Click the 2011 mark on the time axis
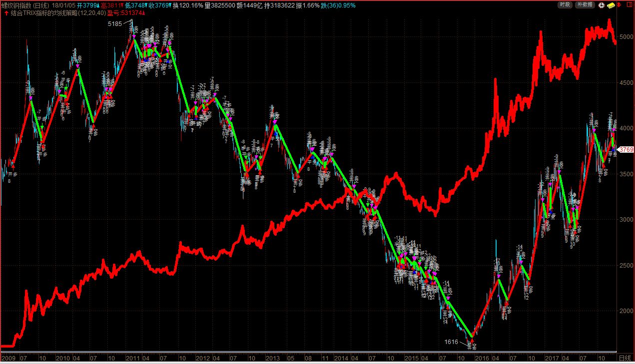Image resolution: width=635 pixels, height=364 pixels. (132, 358)
